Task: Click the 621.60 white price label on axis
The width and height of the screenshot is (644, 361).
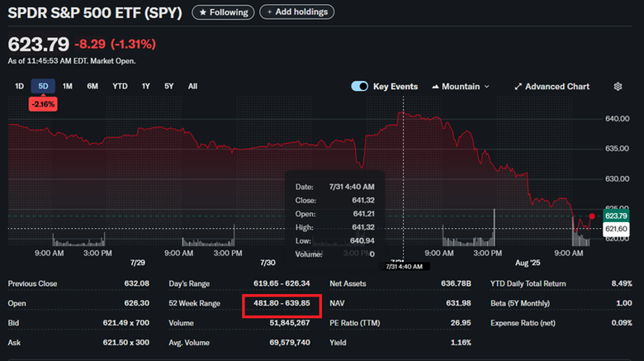Action: pyautogui.click(x=616, y=229)
